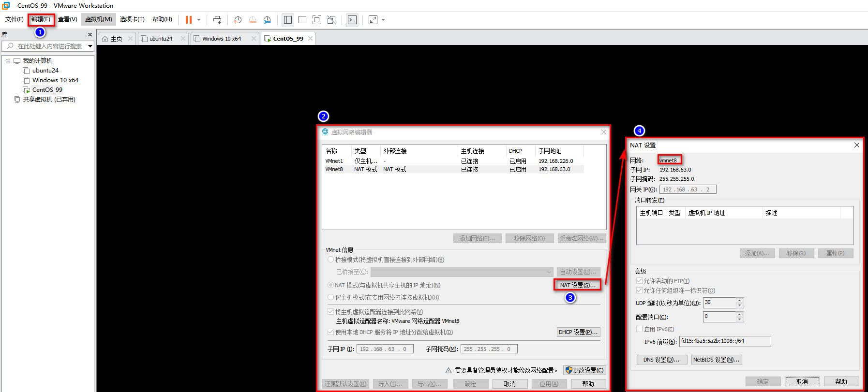Click the 更改设置 shield button

click(585, 370)
